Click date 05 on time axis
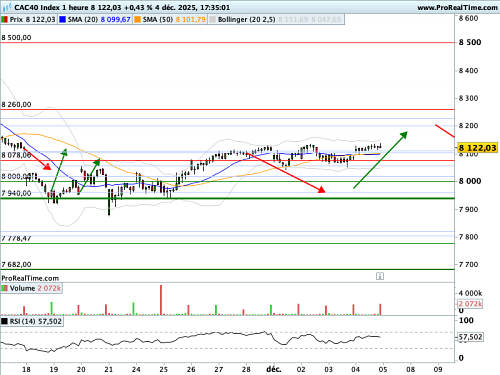Screen dimensions: 500x375 [383, 369]
